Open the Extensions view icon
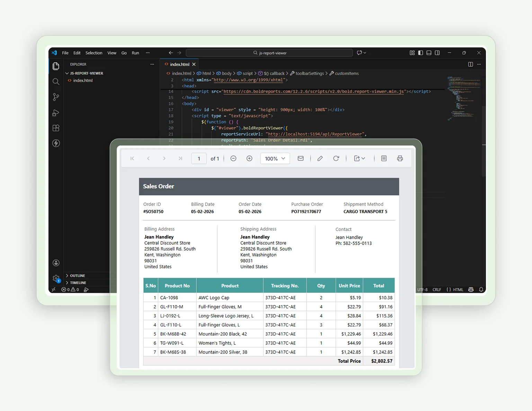Screen dimensions: 532x411 [56, 128]
